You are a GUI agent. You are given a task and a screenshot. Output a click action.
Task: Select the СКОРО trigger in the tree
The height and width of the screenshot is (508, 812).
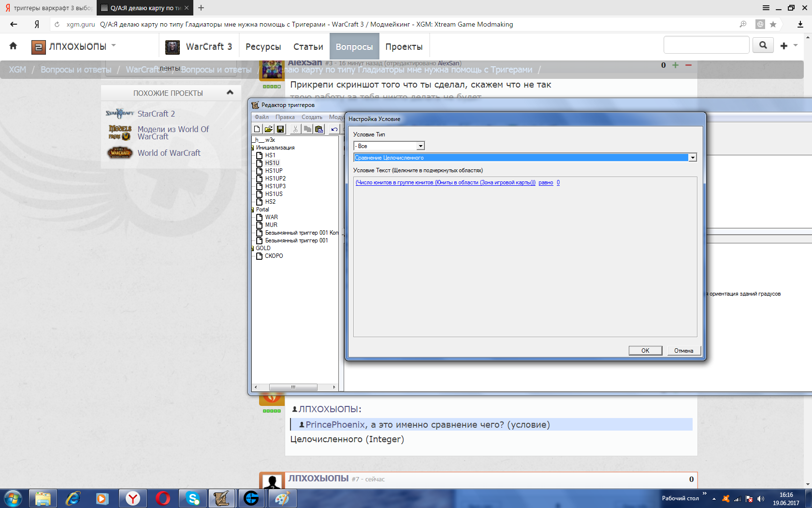274,256
